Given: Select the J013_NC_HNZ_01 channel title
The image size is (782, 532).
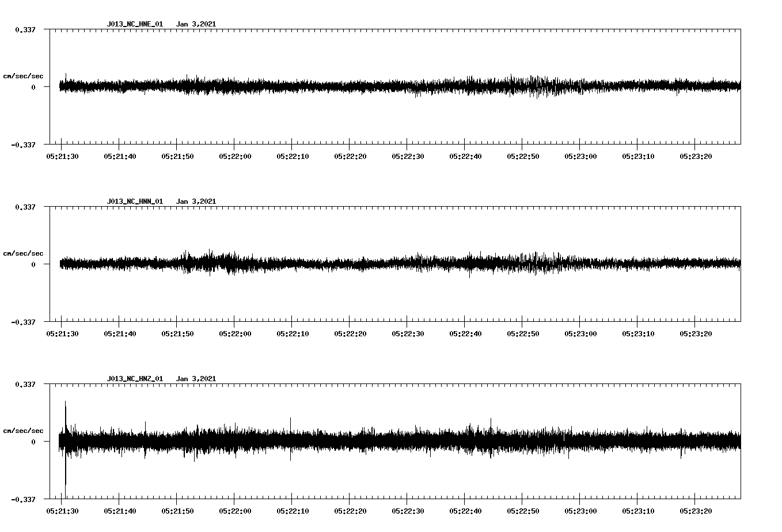Looking at the screenshot, I should (x=134, y=378).
